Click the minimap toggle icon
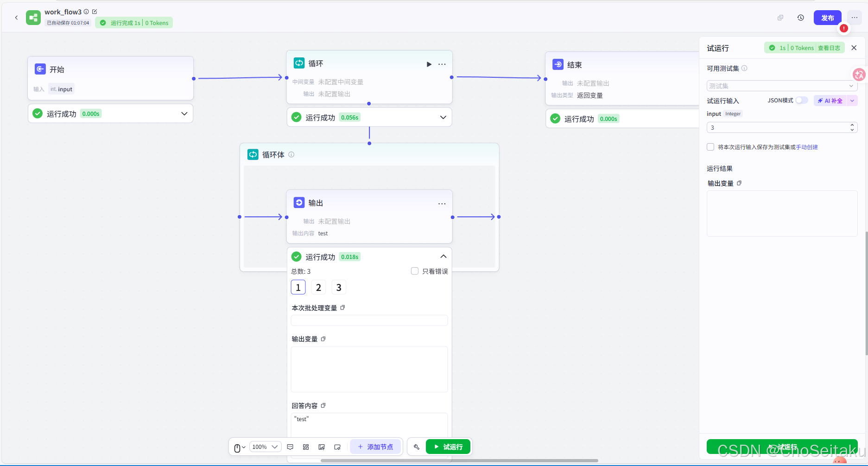The width and height of the screenshot is (868, 466). coord(337,447)
